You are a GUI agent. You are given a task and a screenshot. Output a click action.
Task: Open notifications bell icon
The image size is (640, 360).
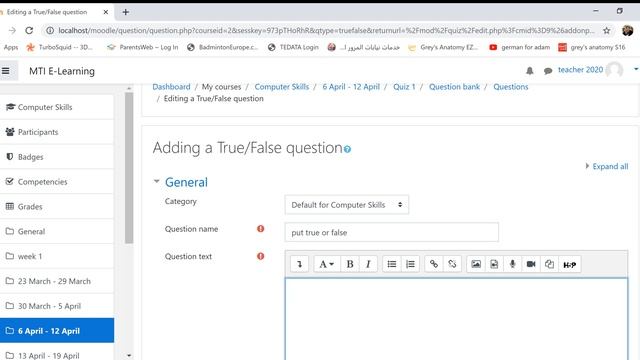coord(530,71)
